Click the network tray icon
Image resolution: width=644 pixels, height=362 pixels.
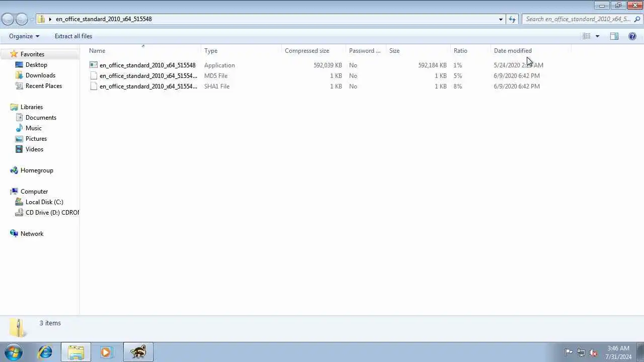tap(581, 352)
